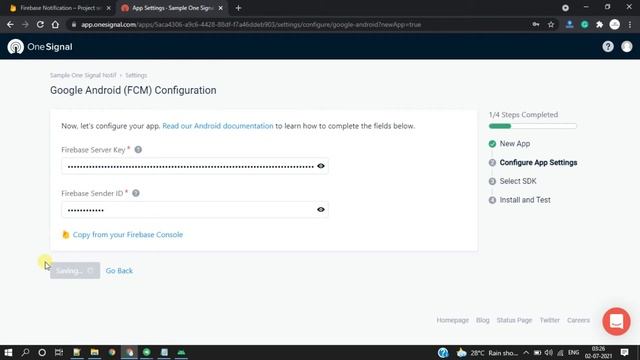Open the Twitter footer link
Image resolution: width=640 pixels, height=360 pixels.
click(549, 320)
